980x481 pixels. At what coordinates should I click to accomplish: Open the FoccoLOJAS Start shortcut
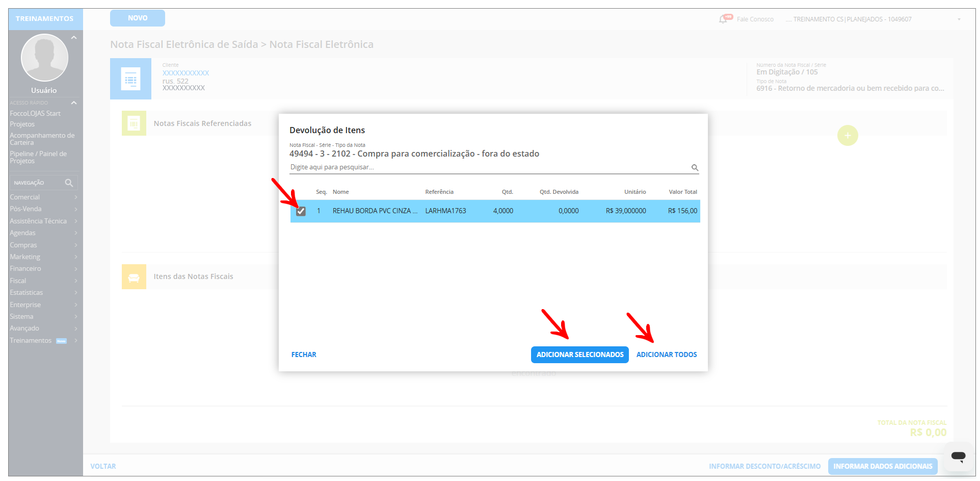point(35,114)
